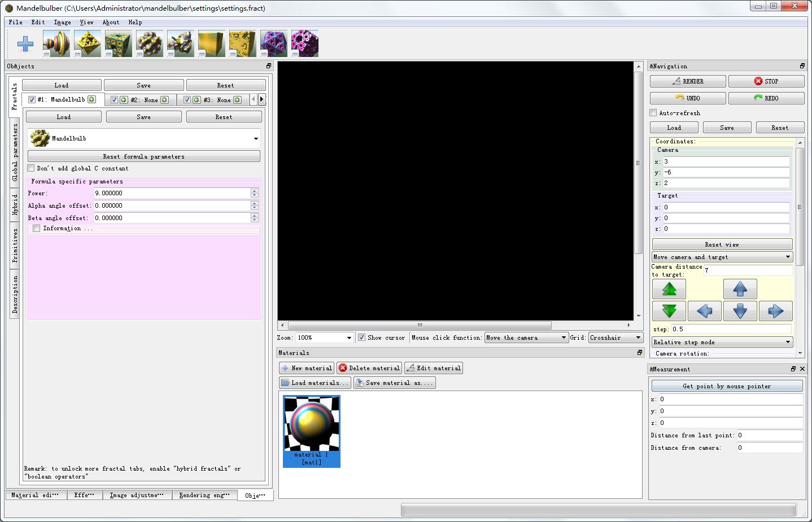Click the horizontal scrollbar under the render view

[x=420, y=325]
